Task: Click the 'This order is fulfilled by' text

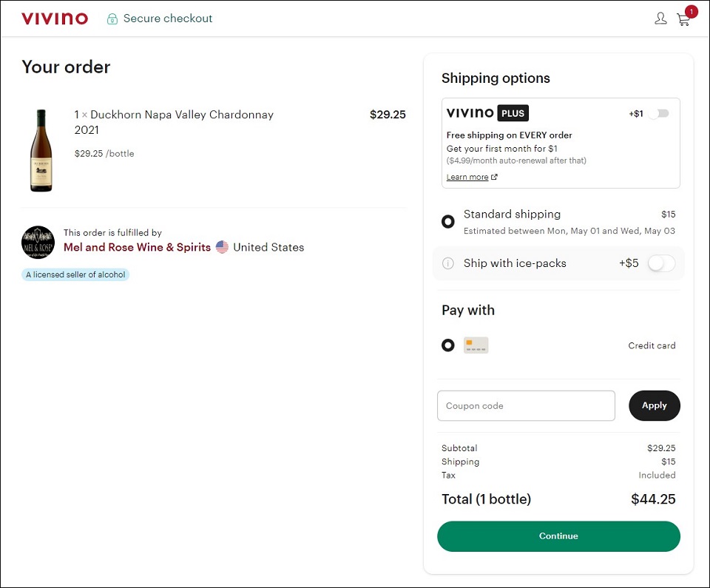Action: 112,233
